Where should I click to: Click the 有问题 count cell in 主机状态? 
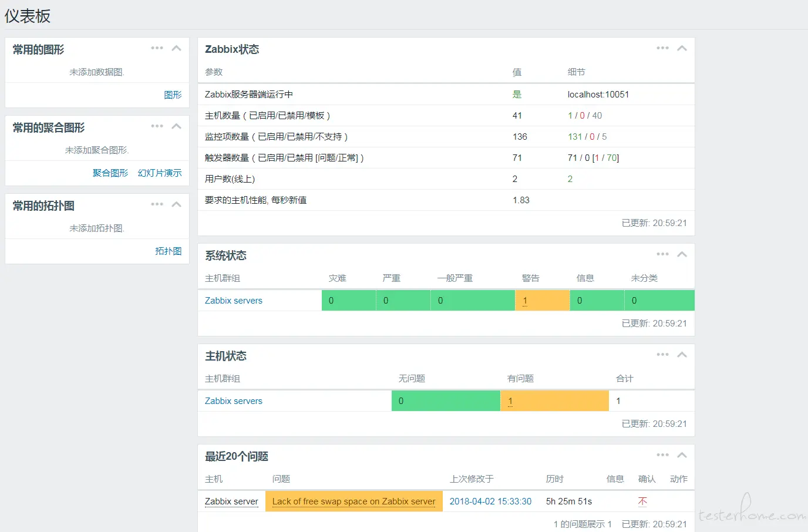point(555,401)
